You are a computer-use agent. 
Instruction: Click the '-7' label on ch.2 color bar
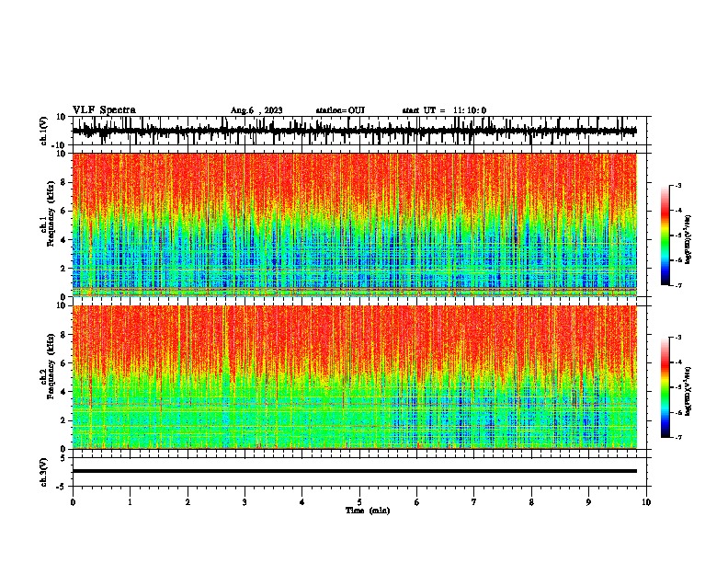(677, 438)
